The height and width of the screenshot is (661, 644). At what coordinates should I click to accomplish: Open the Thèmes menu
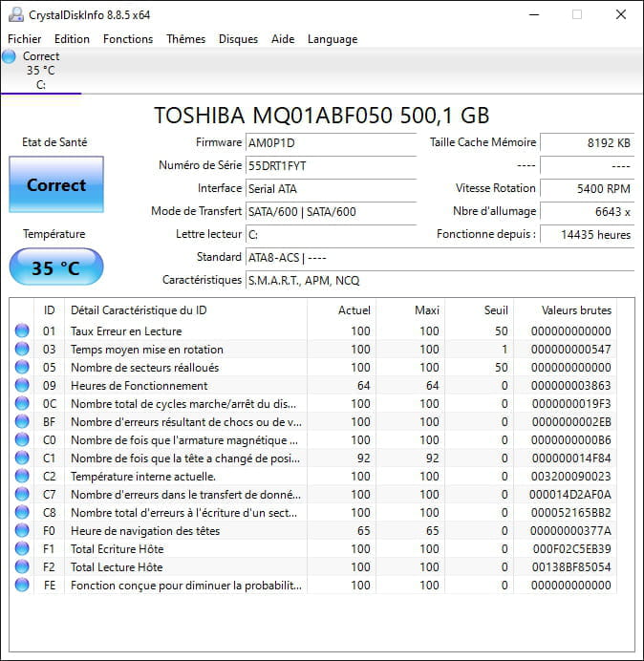[185, 39]
